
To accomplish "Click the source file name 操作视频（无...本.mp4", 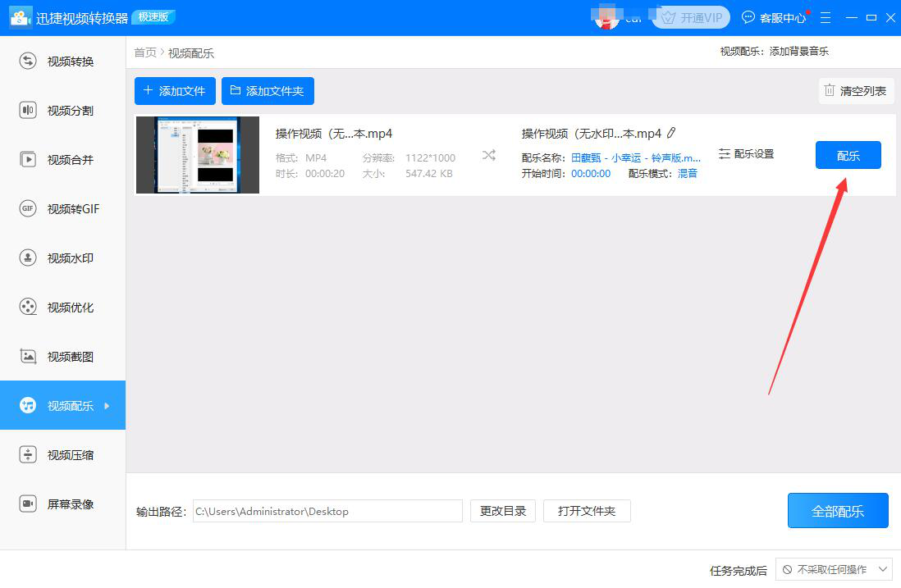I will pyautogui.click(x=333, y=134).
